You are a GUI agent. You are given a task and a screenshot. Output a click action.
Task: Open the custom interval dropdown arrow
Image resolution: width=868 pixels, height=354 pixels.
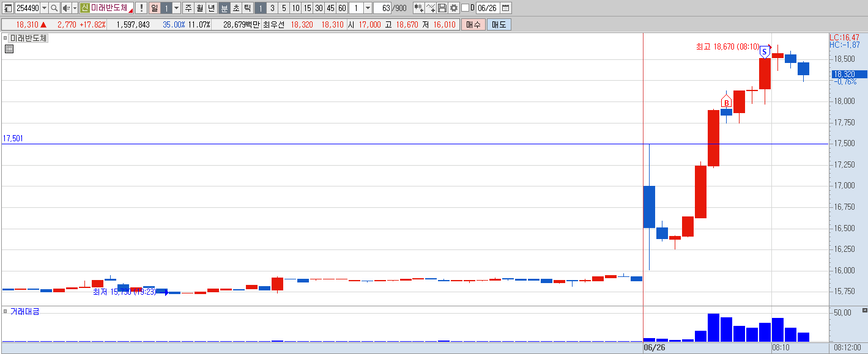368,8
